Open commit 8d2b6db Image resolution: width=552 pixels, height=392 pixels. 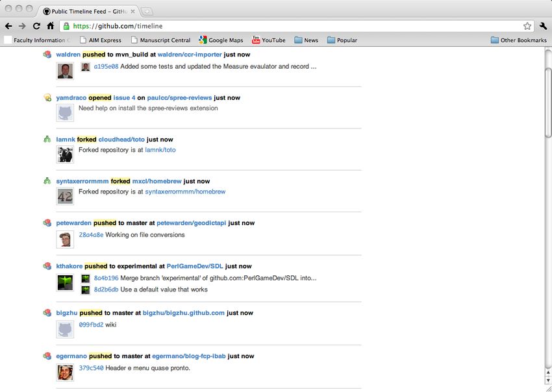(x=106, y=289)
